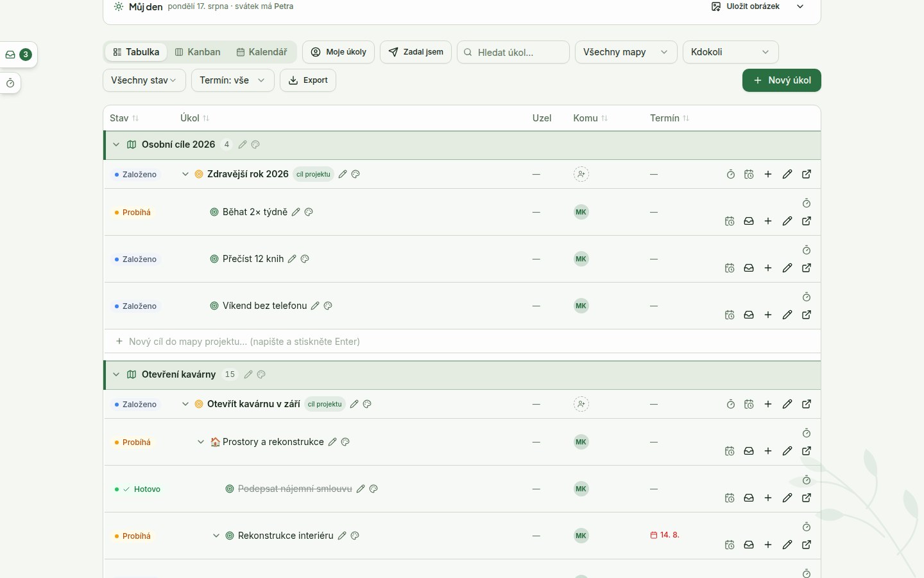The image size is (924, 578).
Task: Add a subtask under Zdravější rok 2026
Action: point(768,174)
